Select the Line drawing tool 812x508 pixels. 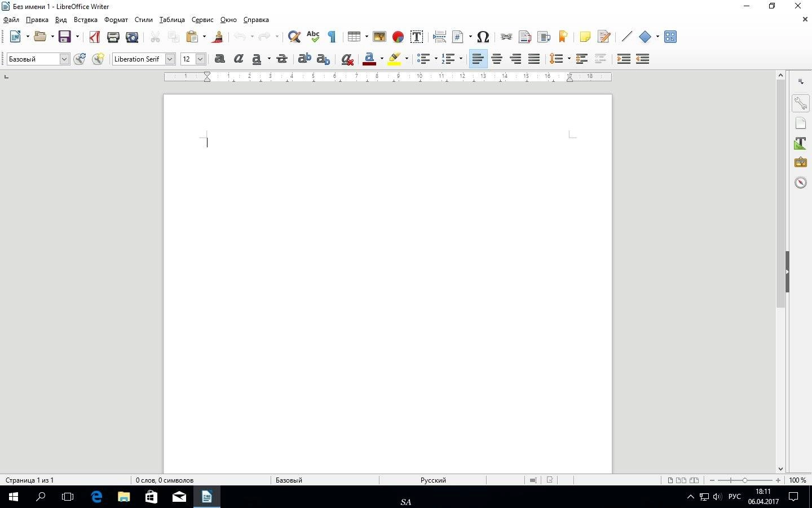coord(626,37)
